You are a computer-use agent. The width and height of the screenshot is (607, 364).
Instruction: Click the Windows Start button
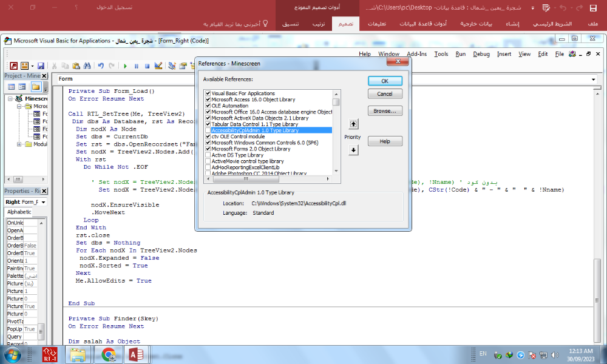(x=12, y=355)
